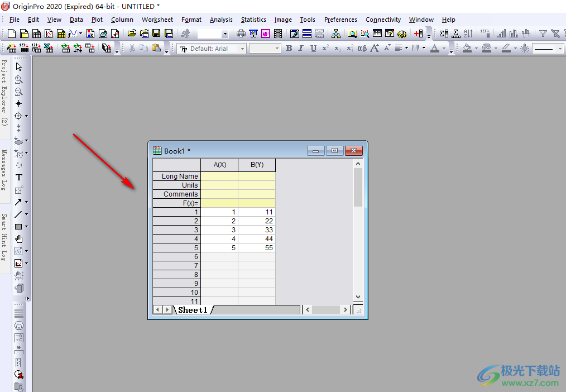Select column A(X) header
Screen dimensions: 566x392
[x=219, y=165]
